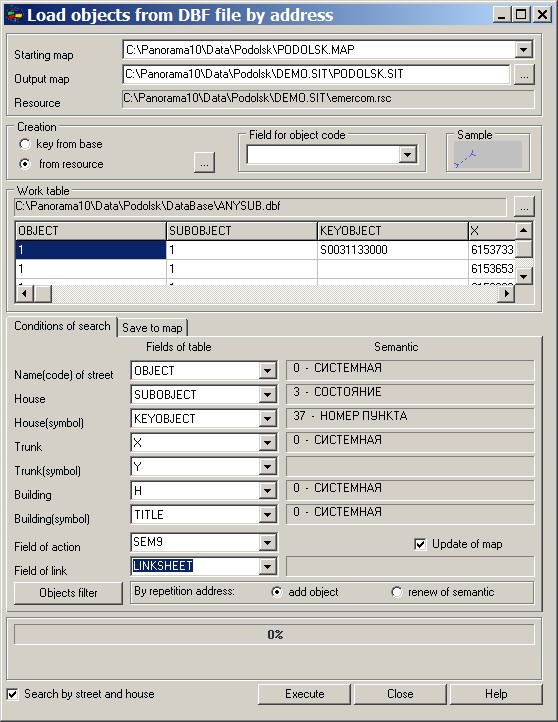This screenshot has width=558, height=722.
Task: Select 'renew of semantic' radio option
Action: 396,592
